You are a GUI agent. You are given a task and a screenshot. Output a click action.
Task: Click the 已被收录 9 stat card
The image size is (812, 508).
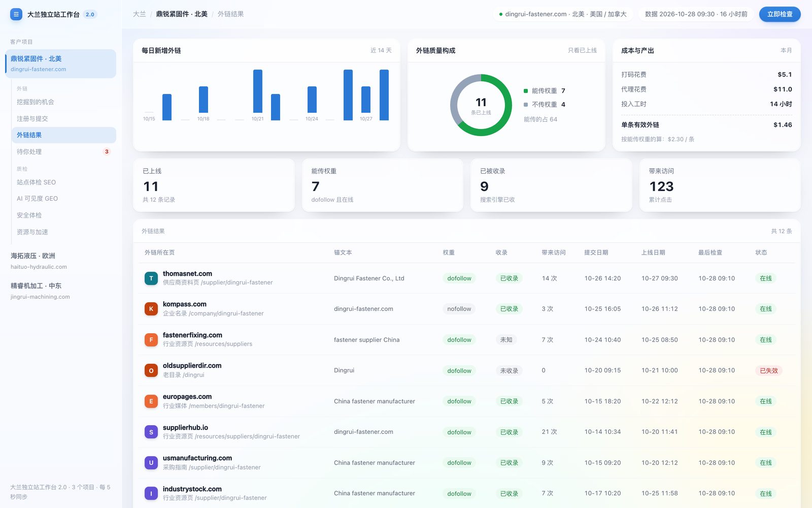[x=551, y=185]
